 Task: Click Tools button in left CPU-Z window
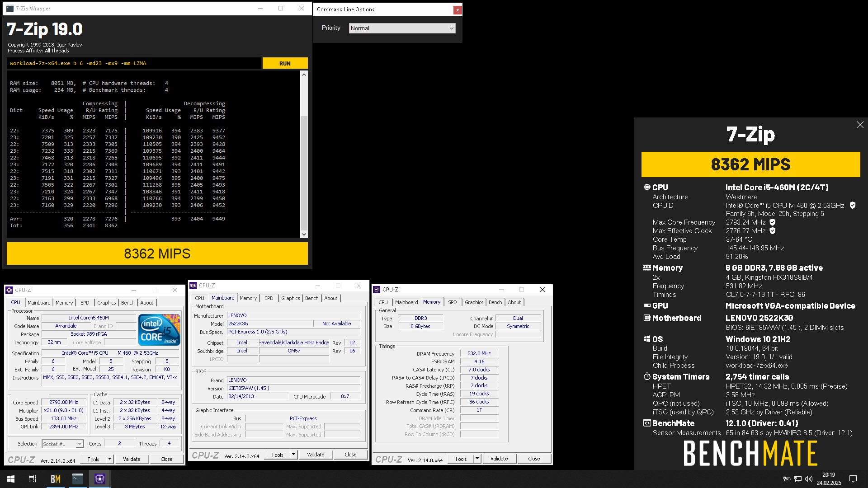pos(93,459)
